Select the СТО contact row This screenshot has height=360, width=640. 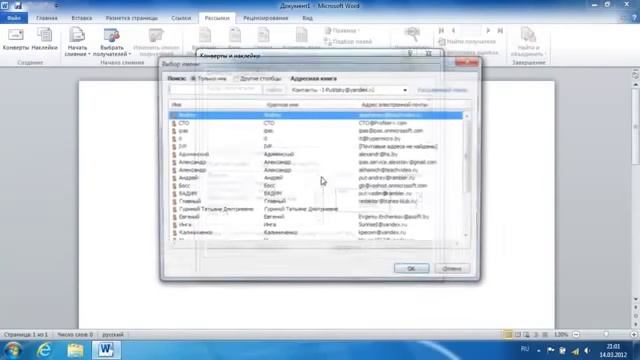316,123
